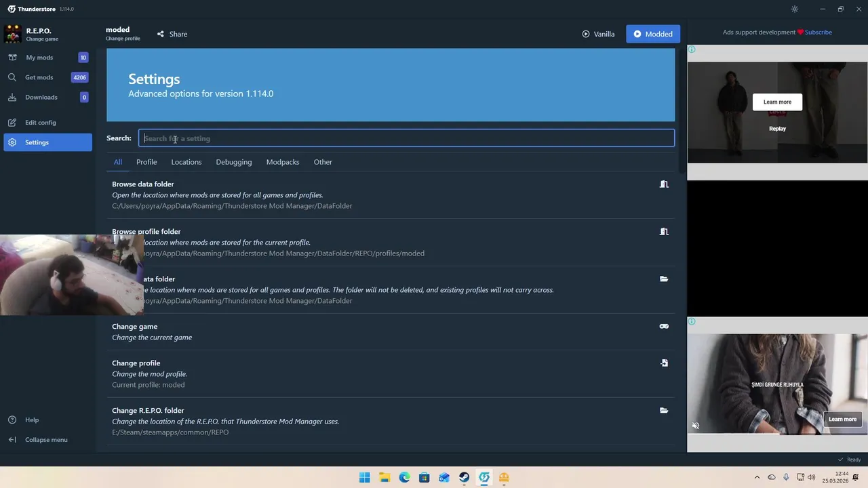Click the Subscribe link
This screenshot has height=488, width=868.
pyautogui.click(x=818, y=33)
